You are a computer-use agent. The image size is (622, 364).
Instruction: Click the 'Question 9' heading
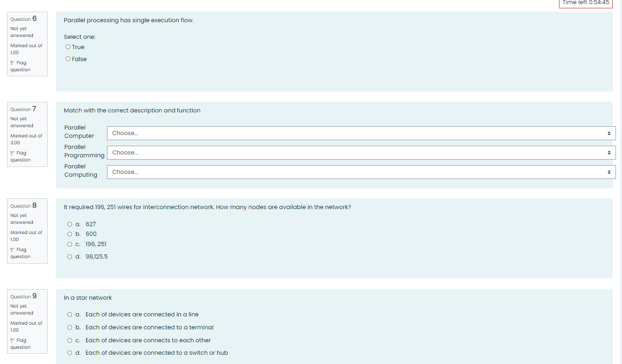[24, 296]
